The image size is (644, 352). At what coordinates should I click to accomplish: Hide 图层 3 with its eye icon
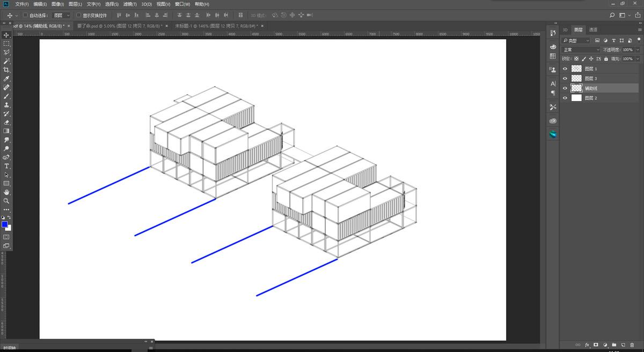(x=565, y=78)
